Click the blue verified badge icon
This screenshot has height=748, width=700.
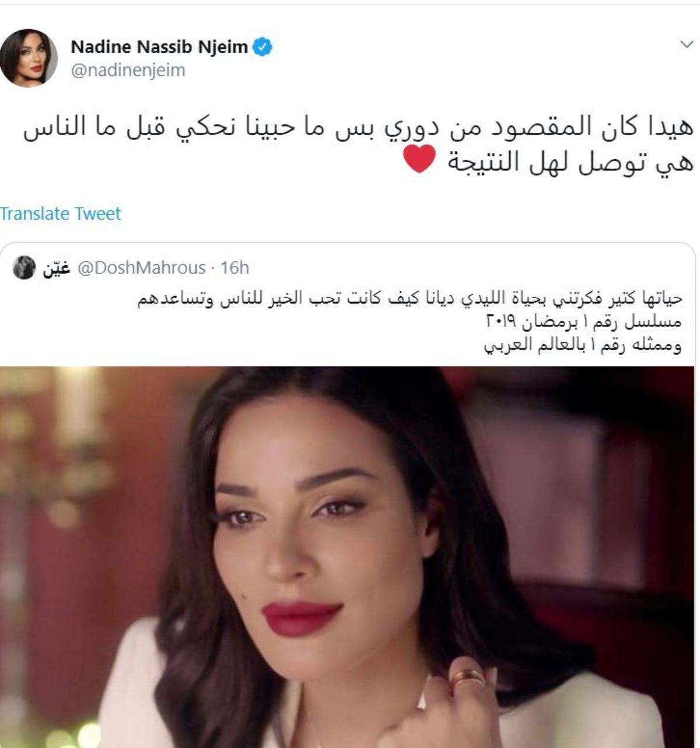coord(262,47)
